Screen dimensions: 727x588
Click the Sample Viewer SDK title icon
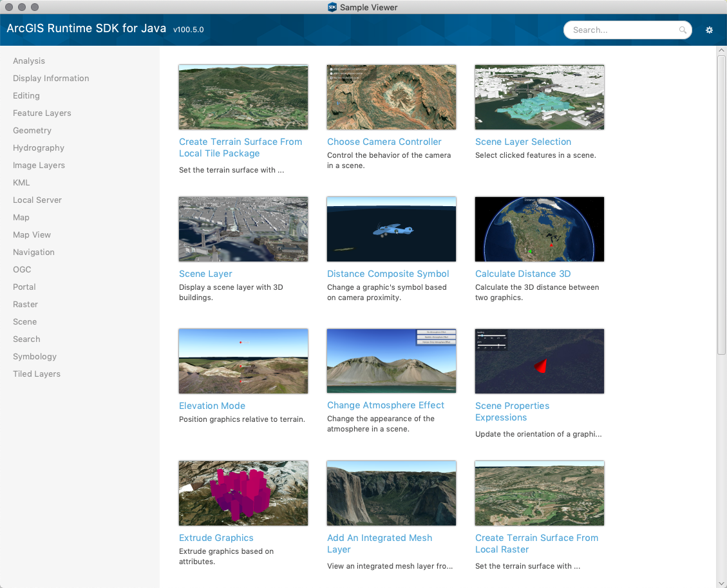pos(332,7)
